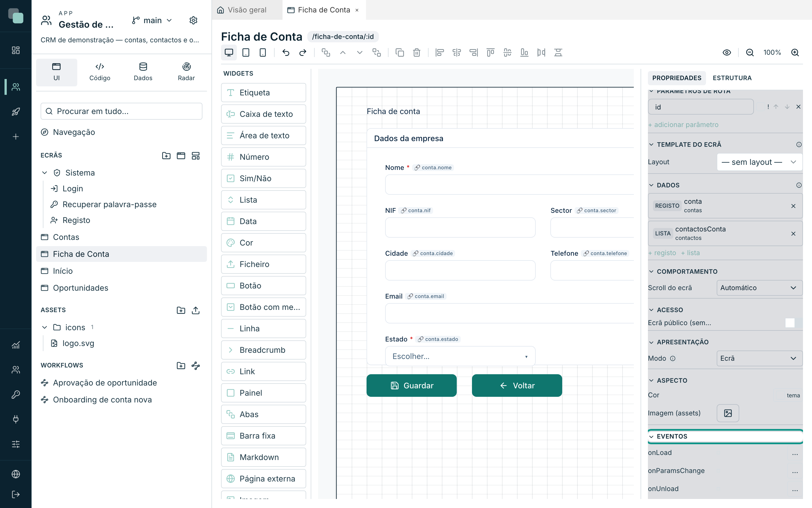Click new folder icon in Ecrãs header

tap(166, 156)
